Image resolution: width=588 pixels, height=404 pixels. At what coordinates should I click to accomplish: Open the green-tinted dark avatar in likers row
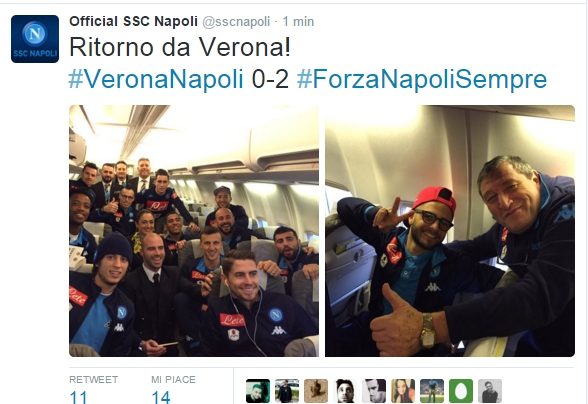[x=258, y=391]
